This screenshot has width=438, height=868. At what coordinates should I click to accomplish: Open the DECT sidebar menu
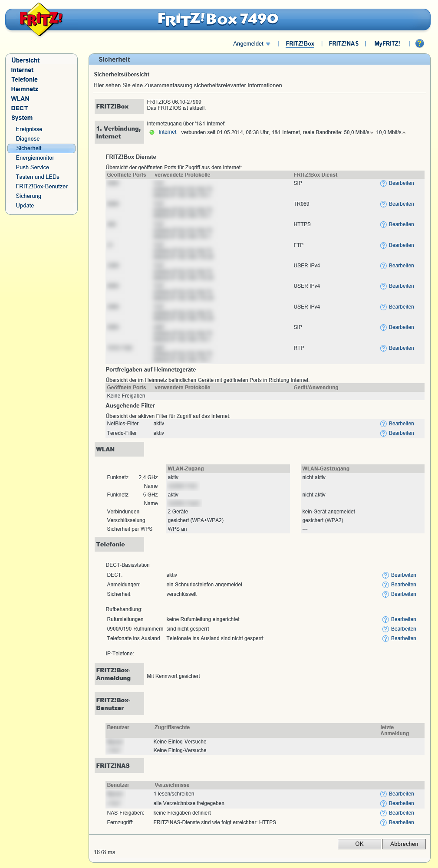tap(20, 108)
